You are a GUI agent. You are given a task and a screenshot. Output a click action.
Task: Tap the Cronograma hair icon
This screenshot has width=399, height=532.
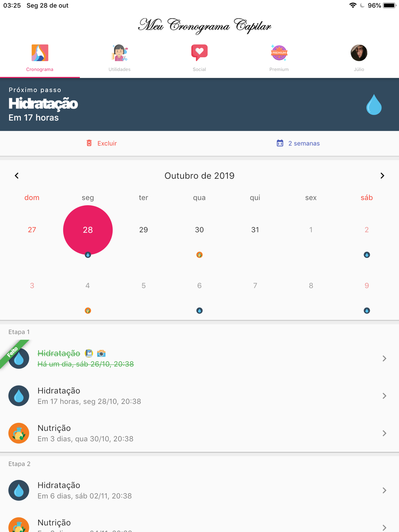pos(40,53)
